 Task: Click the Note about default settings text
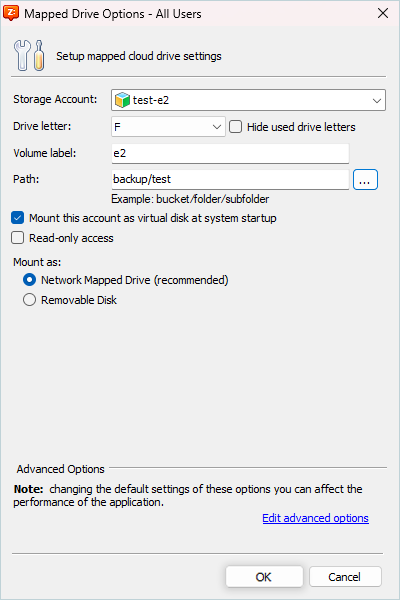coord(188,496)
